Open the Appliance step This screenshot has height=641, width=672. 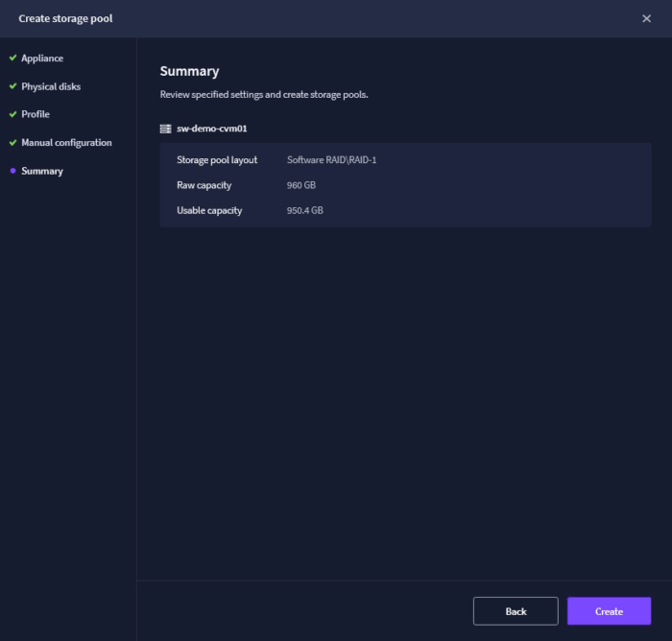42,59
